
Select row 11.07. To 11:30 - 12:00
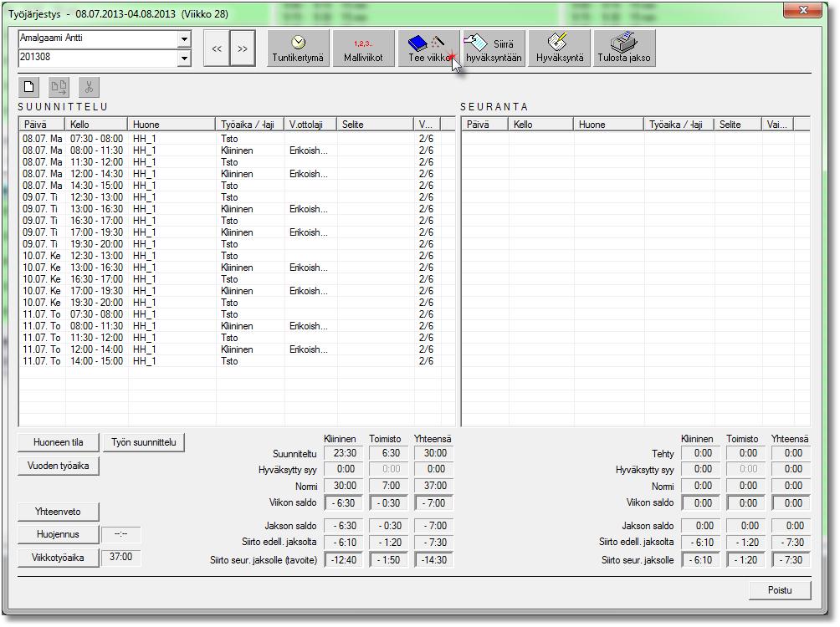237,338
